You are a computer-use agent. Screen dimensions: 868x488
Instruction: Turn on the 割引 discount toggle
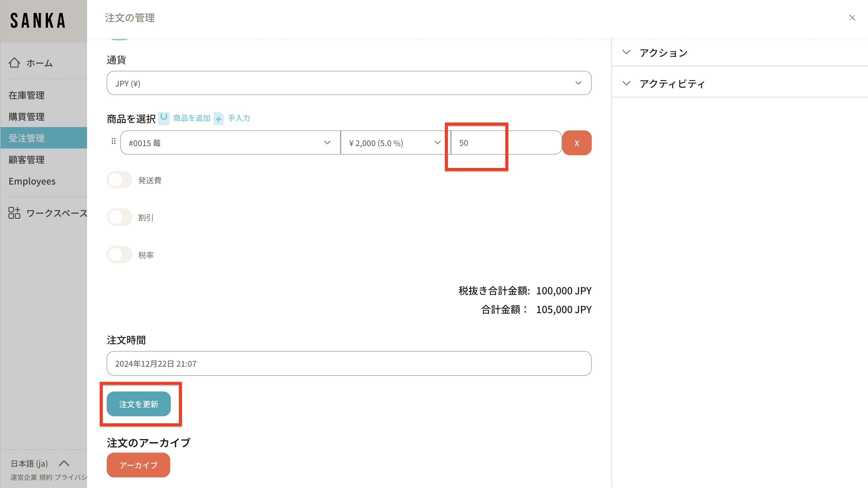click(x=119, y=217)
